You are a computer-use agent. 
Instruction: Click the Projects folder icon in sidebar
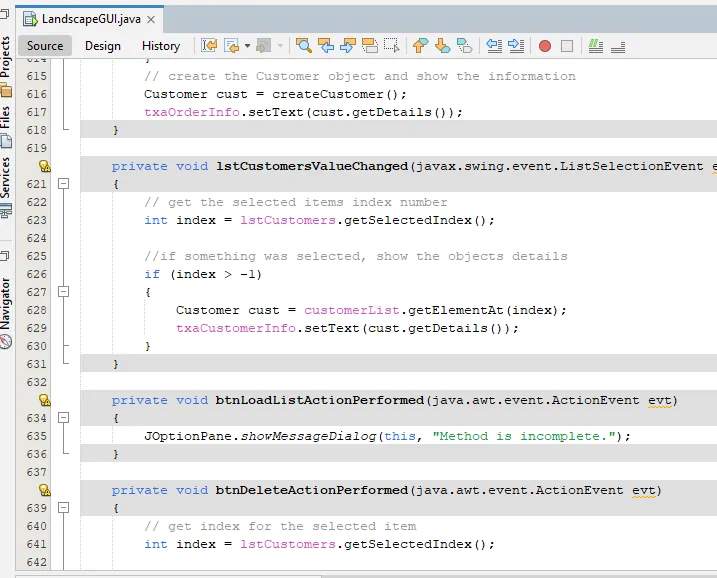6,91
